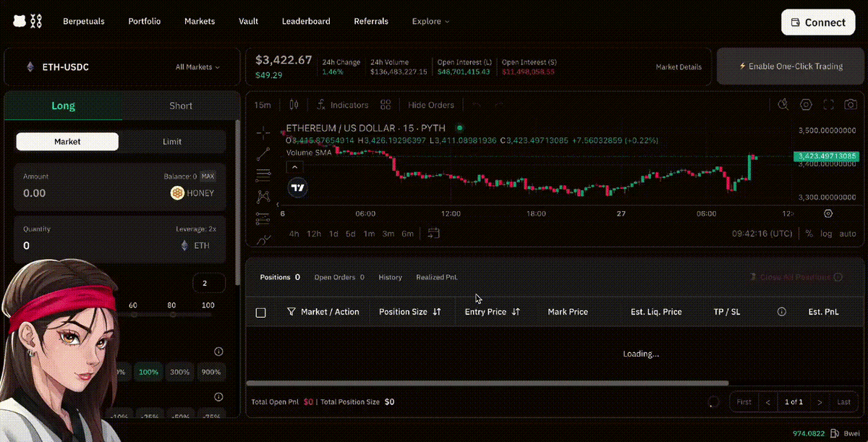Collapse the chart drawing toolbar arrow
Image resolution: width=868 pixels, height=442 pixels.
[x=278, y=205]
